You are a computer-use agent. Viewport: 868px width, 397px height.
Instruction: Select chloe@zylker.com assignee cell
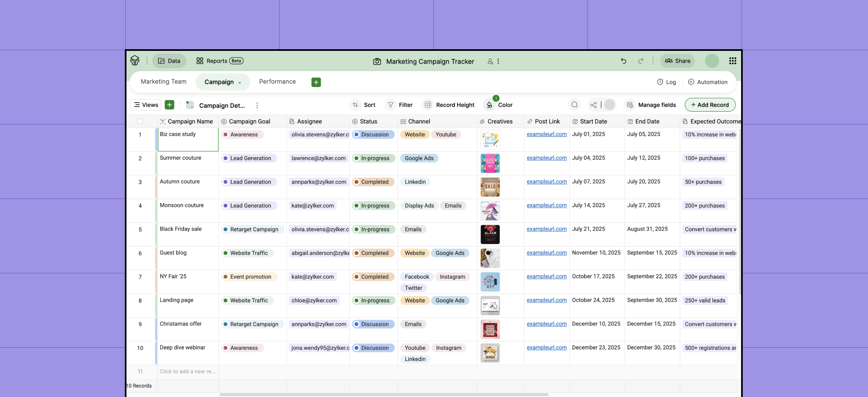318,306
